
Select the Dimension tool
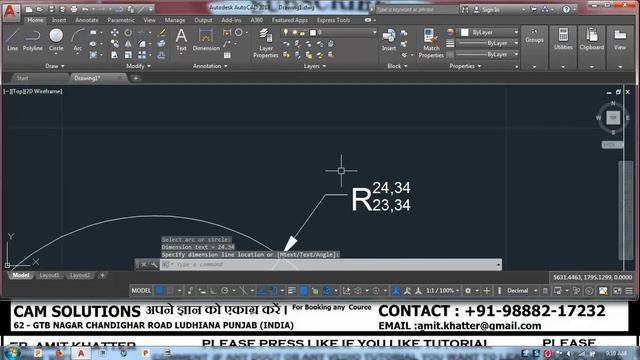tap(206, 40)
